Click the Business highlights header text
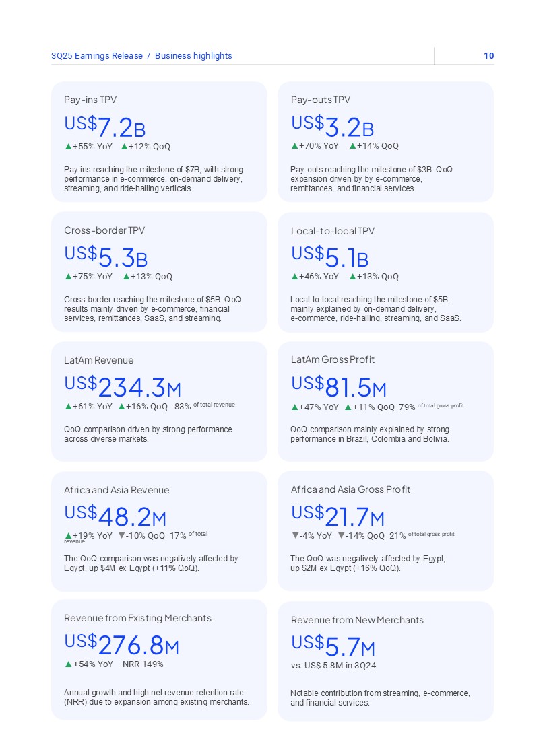Screen dimensions: 545x756 (x=193, y=56)
